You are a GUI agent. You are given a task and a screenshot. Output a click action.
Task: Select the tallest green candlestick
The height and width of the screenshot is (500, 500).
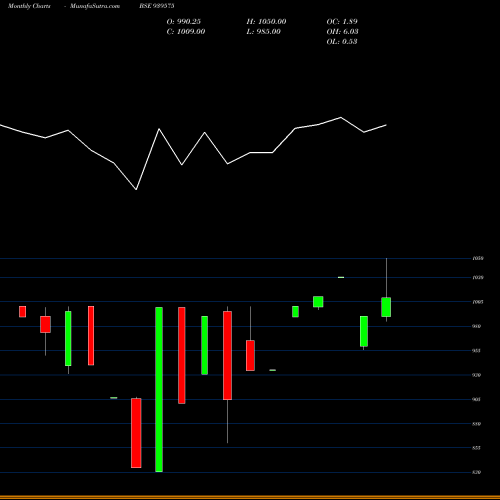tap(159, 389)
